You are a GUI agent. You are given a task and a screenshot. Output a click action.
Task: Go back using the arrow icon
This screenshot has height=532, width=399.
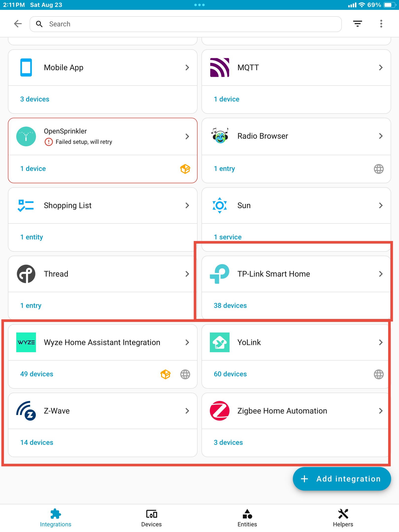point(18,24)
